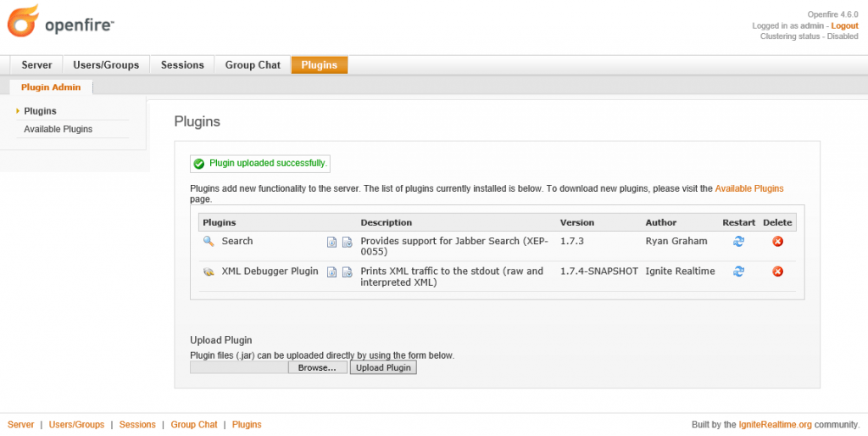This screenshot has height=436, width=868.
Task: Open the footer Plugins link
Action: coord(247,424)
